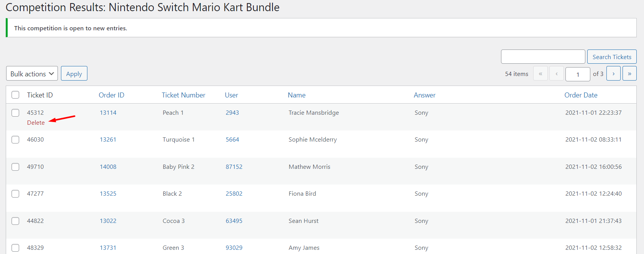Click ticket number Peach 1
The height and width of the screenshot is (254, 644).
(173, 113)
